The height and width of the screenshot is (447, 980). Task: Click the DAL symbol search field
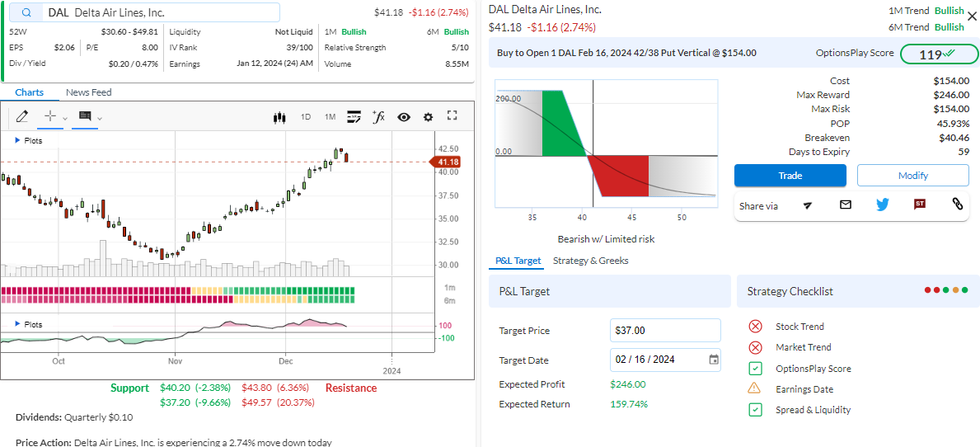pos(146,12)
